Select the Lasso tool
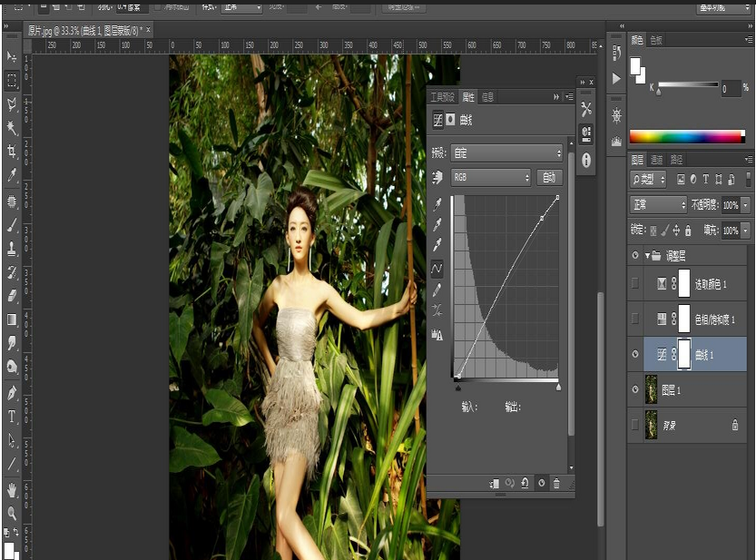 click(x=12, y=104)
